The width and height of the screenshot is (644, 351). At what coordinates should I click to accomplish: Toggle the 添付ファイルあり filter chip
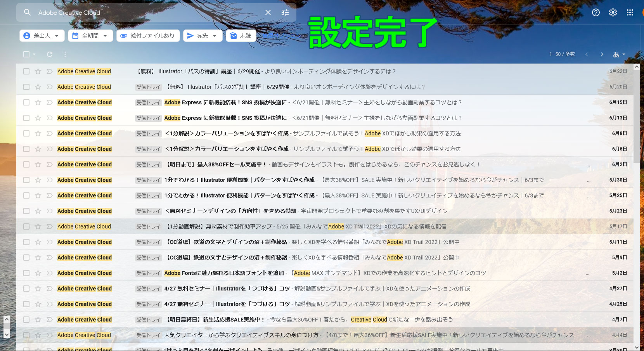148,36
